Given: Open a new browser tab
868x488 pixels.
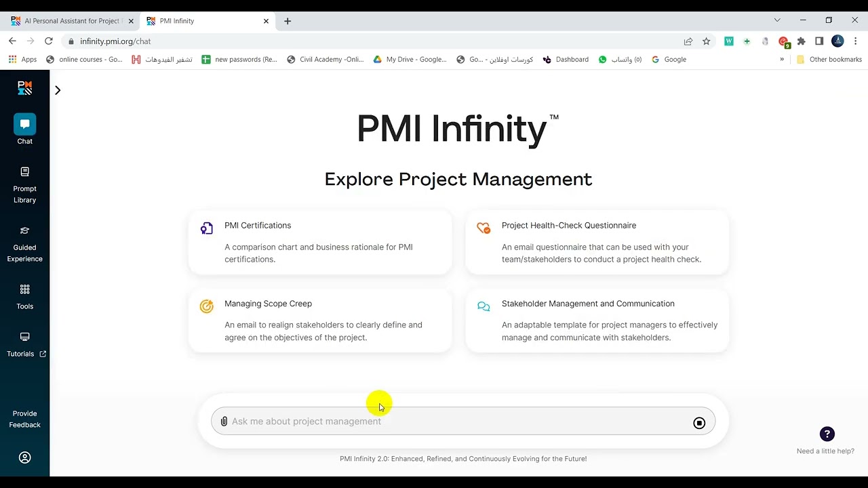Looking at the screenshot, I should tap(288, 21).
